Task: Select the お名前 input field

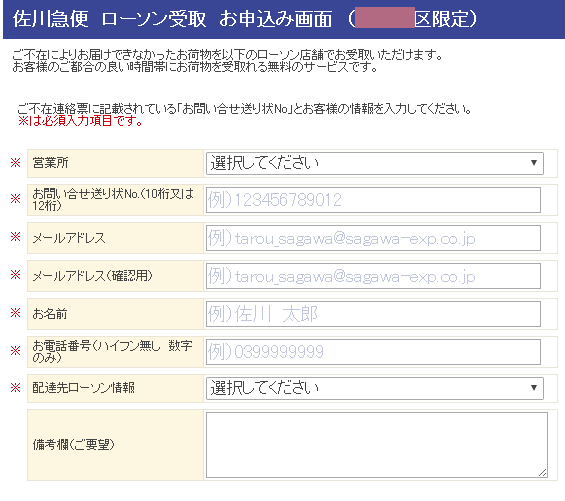Action: coord(373,314)
